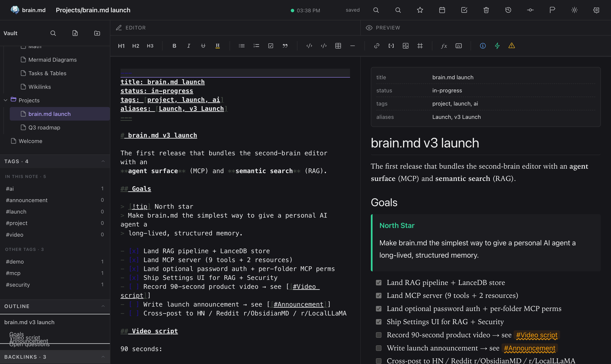The height and width of the screenshot is (364, 611).
Task: Follow #Video script link in preview
Action: pos(537,335)
